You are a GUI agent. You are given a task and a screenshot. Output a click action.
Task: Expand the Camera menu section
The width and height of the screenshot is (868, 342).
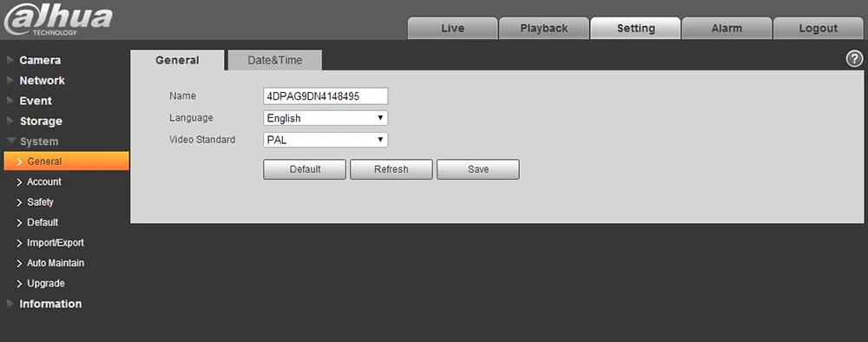40,60
